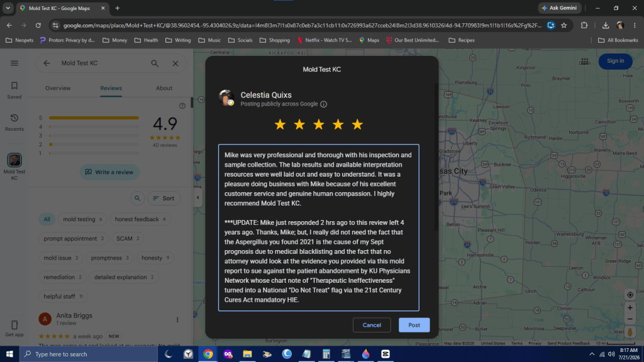This screenshot has width=644, height=362.
Task: Click the search magnifier beside Mold Test KC
Action: coord(155,63)
